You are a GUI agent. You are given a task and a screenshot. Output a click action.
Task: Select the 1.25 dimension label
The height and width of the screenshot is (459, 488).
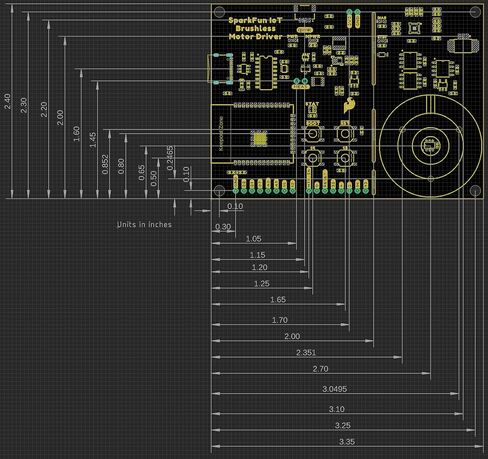(262, 284)
